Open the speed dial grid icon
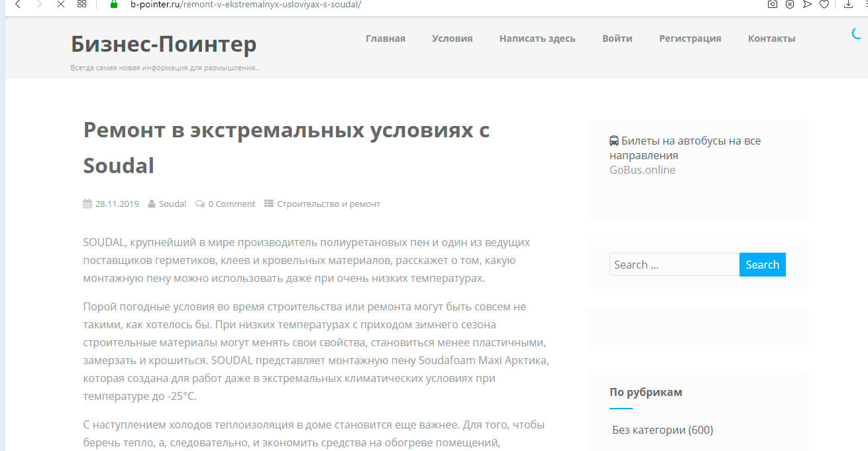 [x=81, y=4]
